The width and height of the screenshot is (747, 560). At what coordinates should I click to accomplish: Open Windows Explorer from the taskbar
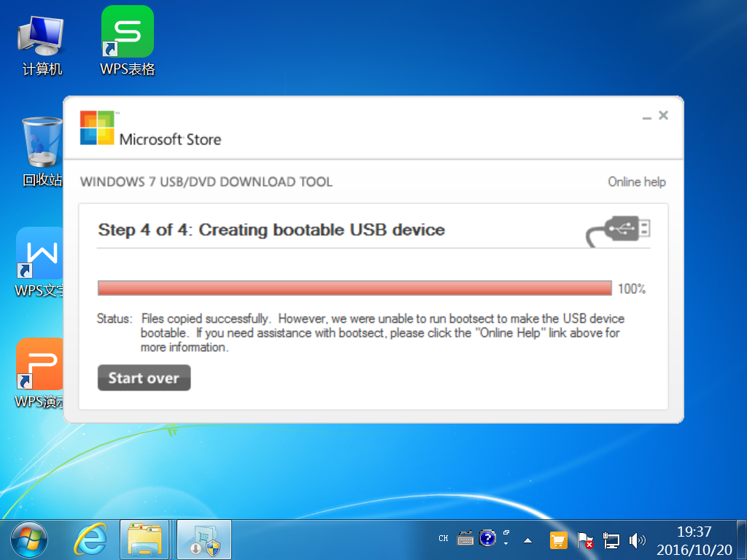[x=145, y=540]
